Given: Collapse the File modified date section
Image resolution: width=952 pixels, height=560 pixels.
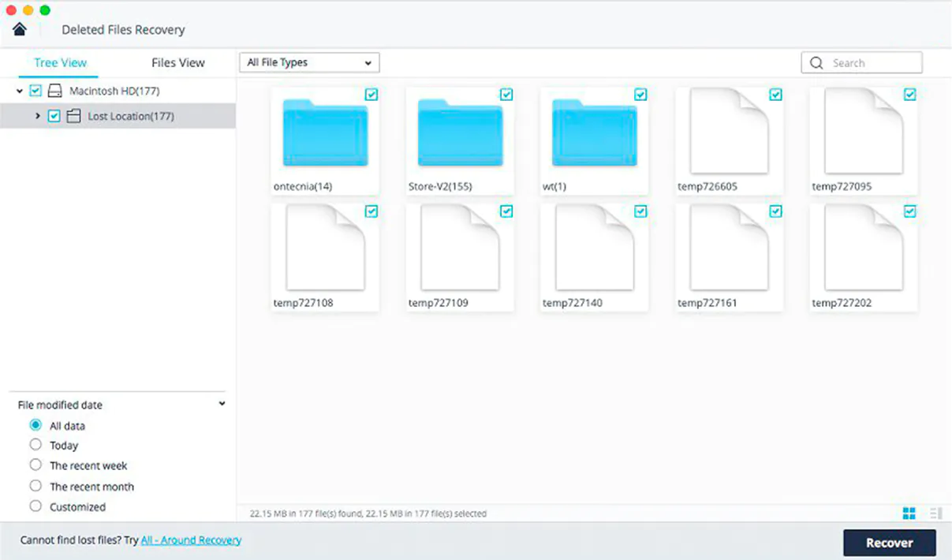Looking at the screenshot, I should pos(222,404).
